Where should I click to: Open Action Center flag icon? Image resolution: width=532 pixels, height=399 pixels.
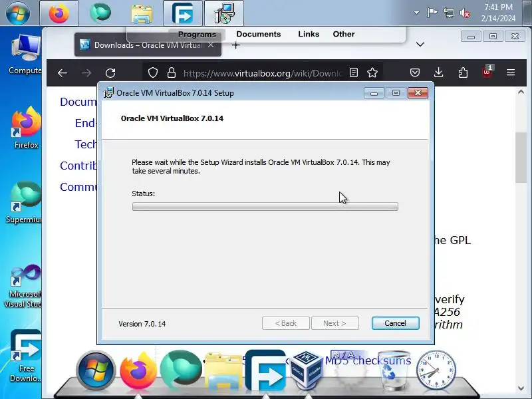coord(432,13)
